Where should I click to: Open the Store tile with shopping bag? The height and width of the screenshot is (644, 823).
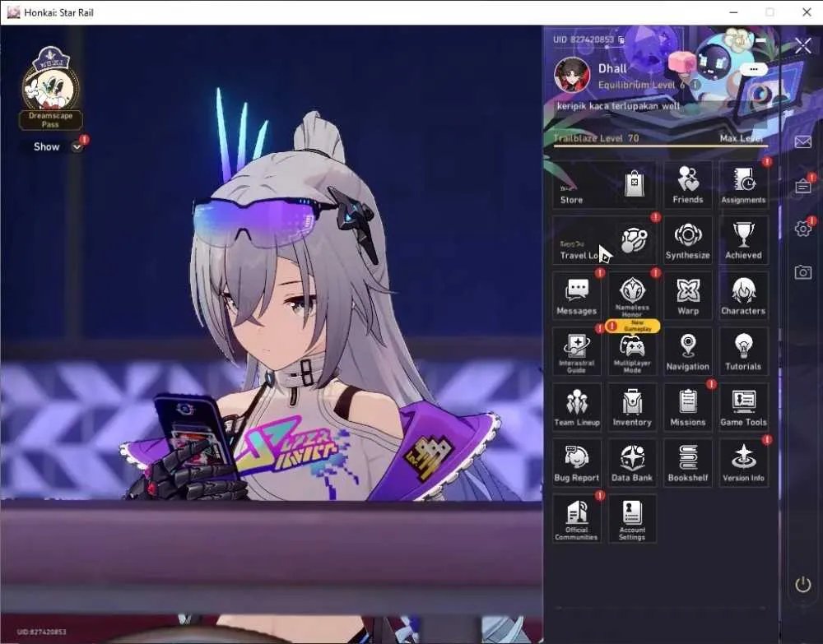click(604, 184)
